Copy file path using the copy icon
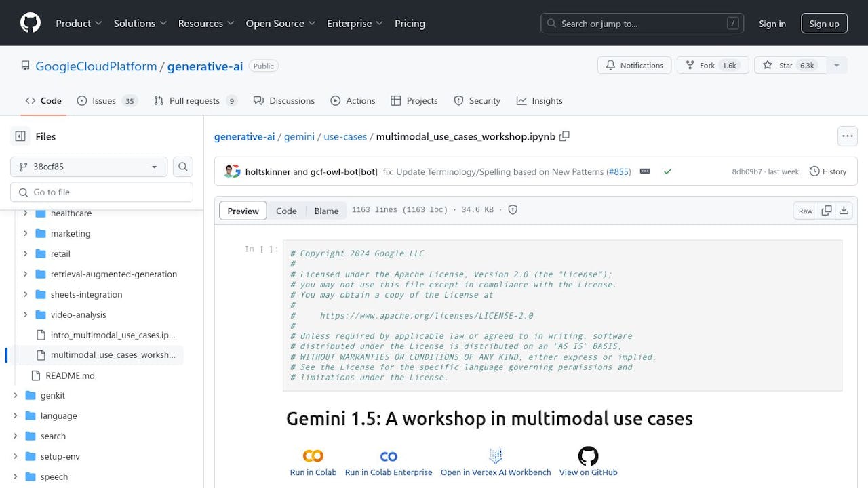This screenshot has width=868, height=488. point(564,136)
